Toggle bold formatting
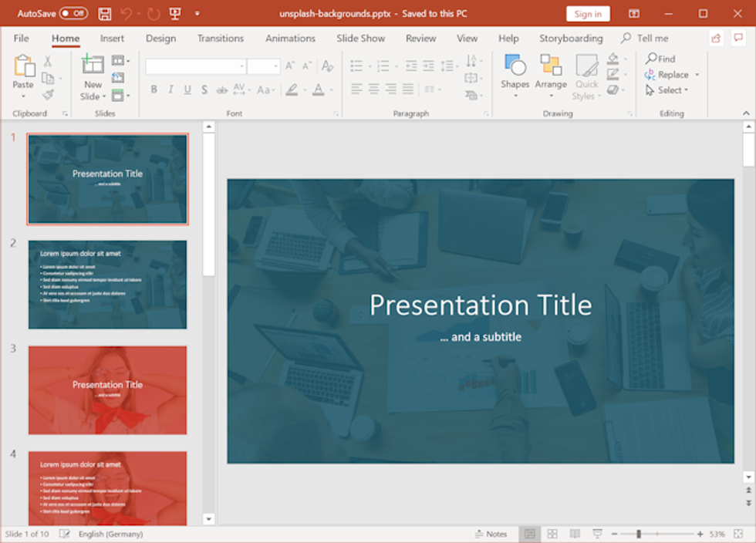This screenshot has height=543, width=756. [154, 89]
